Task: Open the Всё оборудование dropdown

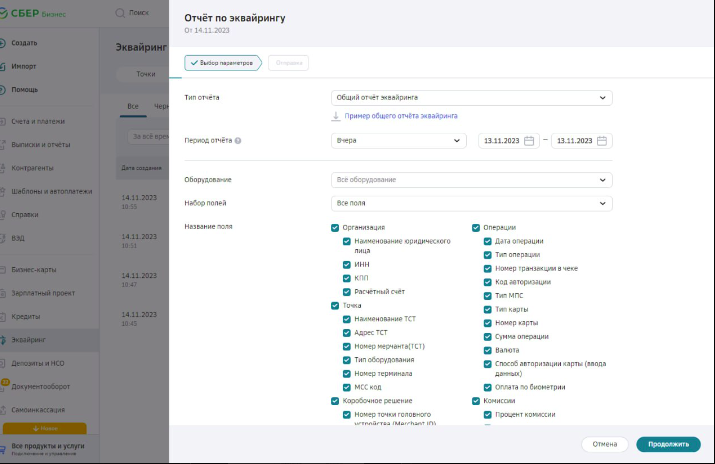Action: click(x=471, y=180)
